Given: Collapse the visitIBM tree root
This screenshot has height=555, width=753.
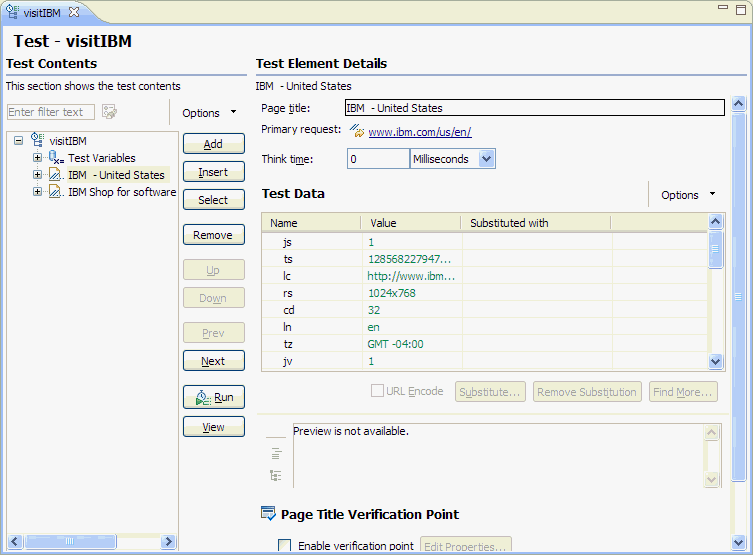Looking at the screenshot, I should [x=19, y=141].
